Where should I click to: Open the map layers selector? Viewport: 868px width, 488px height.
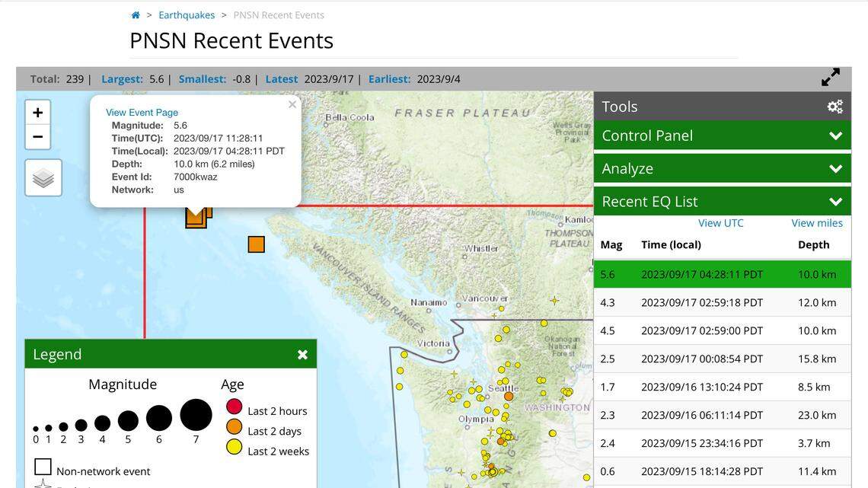pos(43,177)
